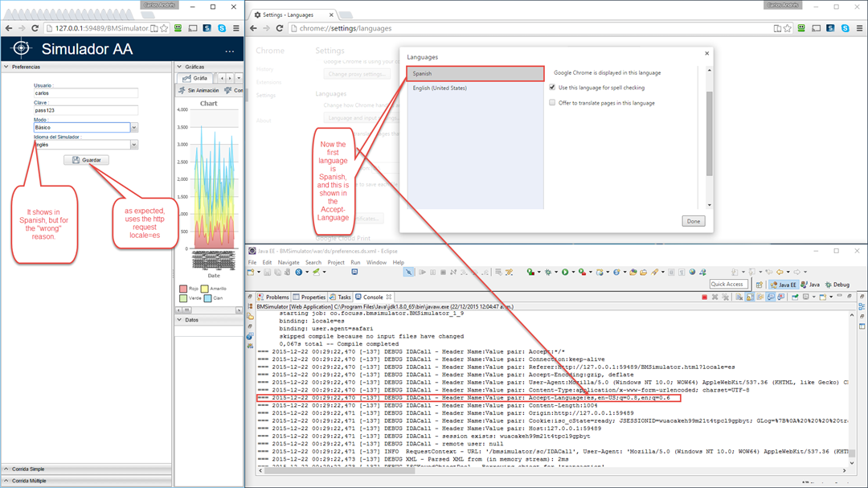Image resolution: width=868 pixels, height=488 pixels.
Task: Go back in the BMSimulator browser window
Action: pyautogui.click(x=8, y=28)
